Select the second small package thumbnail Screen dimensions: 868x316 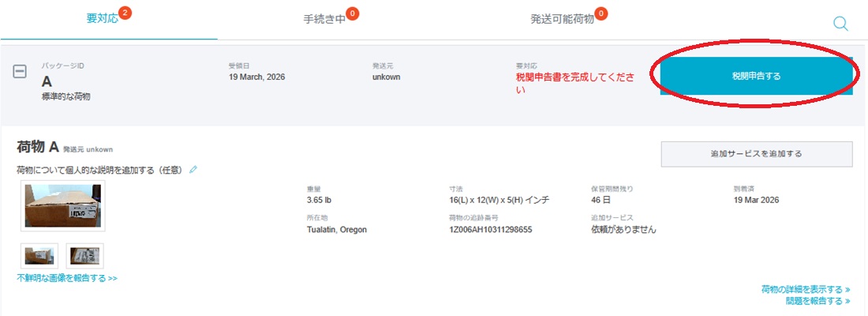pos(84,255)
